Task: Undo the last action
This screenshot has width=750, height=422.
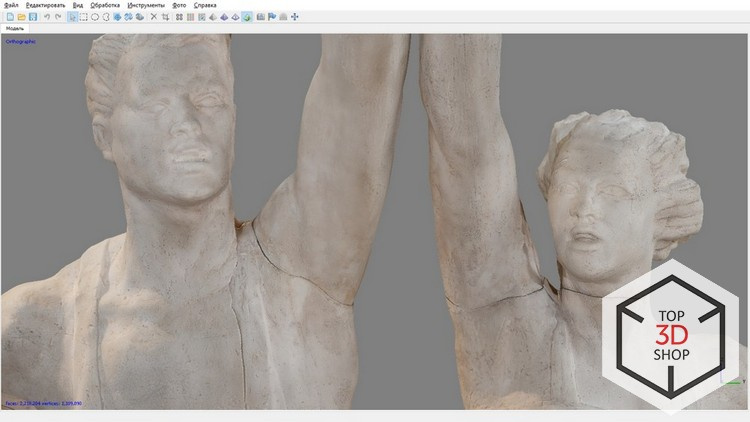Action: tap(47, 17)
